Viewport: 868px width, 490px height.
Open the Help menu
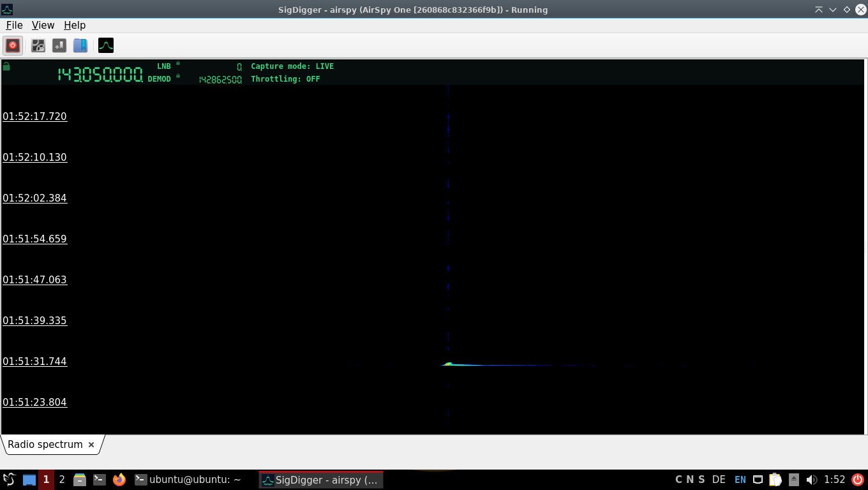[x=75, y=25]
